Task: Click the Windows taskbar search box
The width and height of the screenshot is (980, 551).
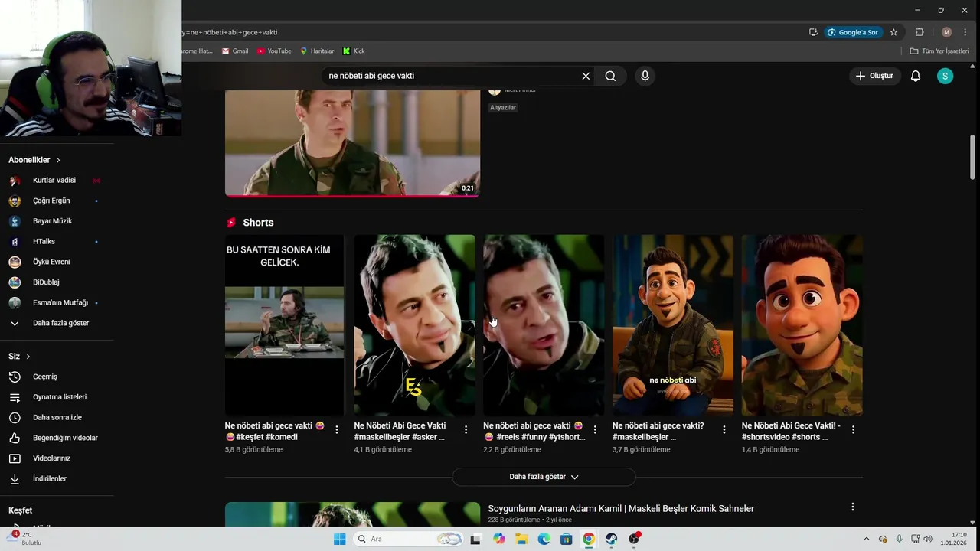Action: point(408,539)
